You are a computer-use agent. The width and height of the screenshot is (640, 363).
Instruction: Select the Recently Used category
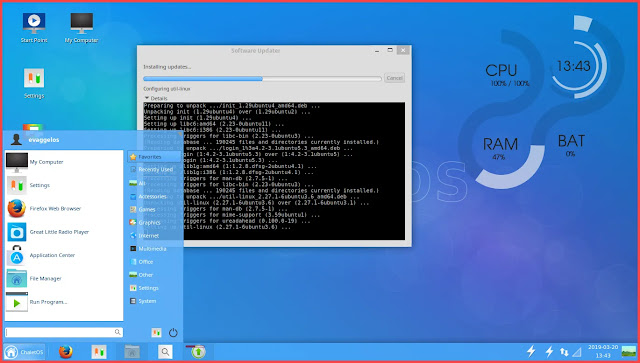coord(154,169)
